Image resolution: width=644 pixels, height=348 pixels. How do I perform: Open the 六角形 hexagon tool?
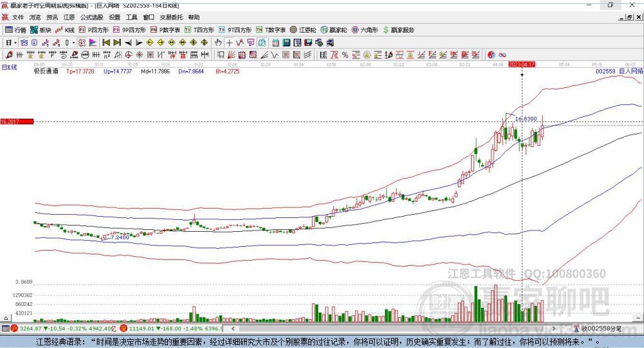click(x=365, y=30)
